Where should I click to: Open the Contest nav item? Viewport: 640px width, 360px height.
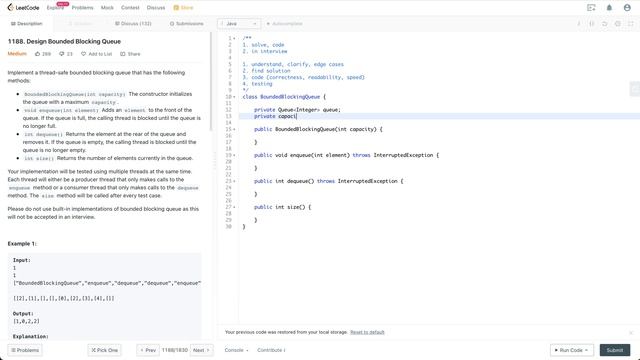[x=130, y=7]
